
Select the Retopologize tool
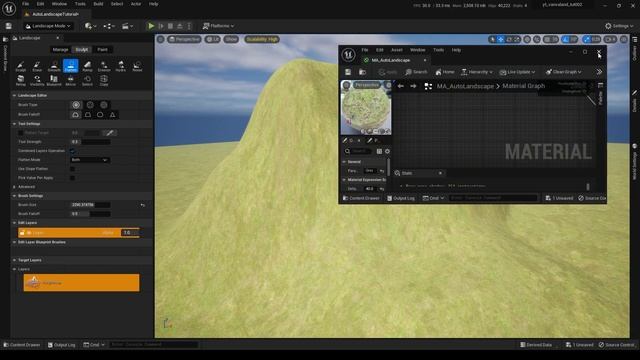[20, 80]
